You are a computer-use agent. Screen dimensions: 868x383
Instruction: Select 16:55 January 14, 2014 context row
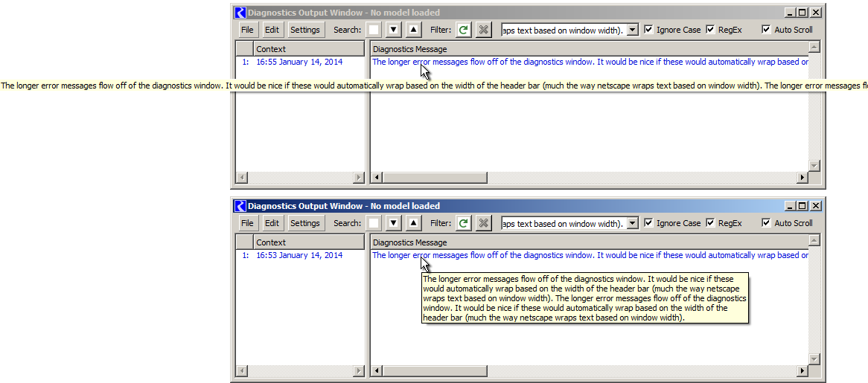pyautogui.click(x=299, y=62)
